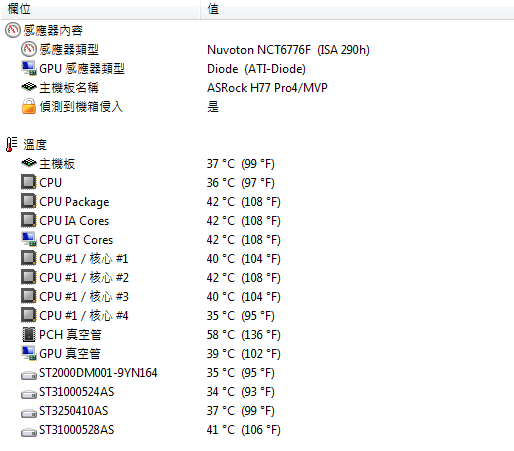Select the 偵測到機箱侵入 row label

pyautogui.click(x=81, y=106)
